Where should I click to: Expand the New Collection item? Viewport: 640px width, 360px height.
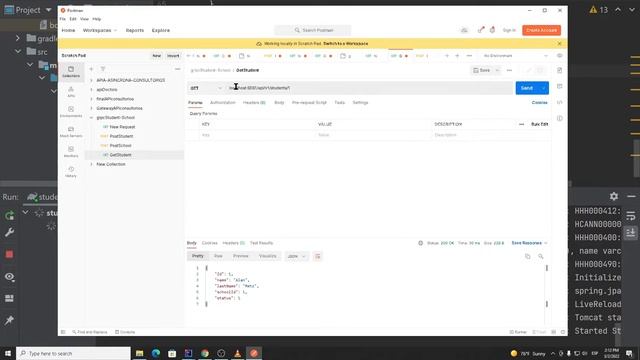(91, 164)
